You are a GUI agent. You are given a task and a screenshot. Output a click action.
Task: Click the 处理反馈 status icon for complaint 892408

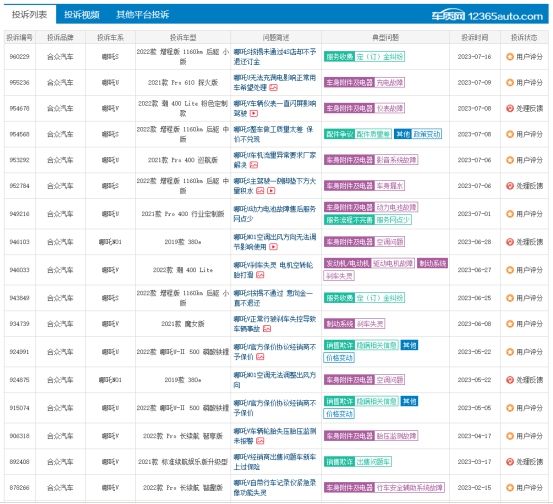pos(510,462)
